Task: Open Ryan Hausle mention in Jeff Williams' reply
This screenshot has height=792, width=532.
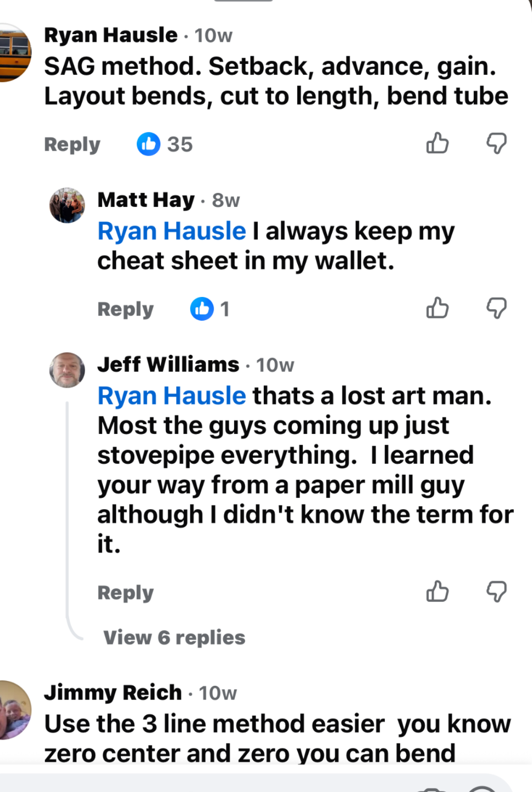Action: (171, 396)
